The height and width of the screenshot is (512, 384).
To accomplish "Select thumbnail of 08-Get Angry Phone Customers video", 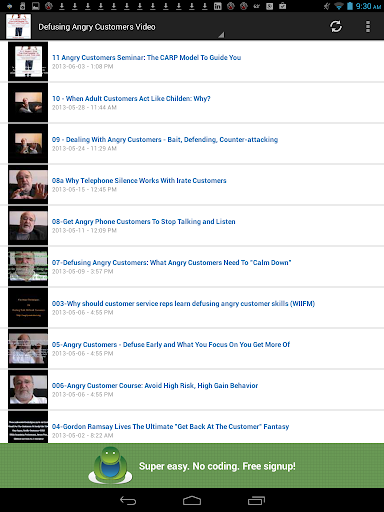I will pyautogui.click(x=28, y=225).
